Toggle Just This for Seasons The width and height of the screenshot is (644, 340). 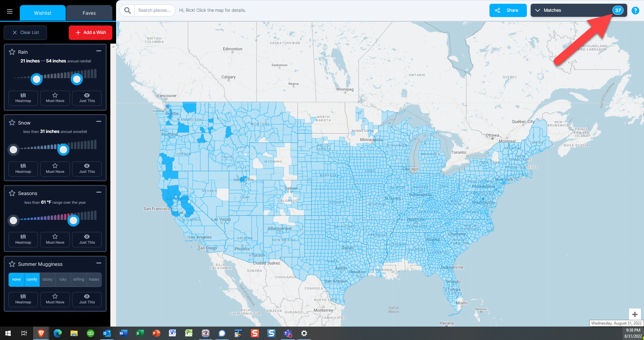tap(87, 239)
